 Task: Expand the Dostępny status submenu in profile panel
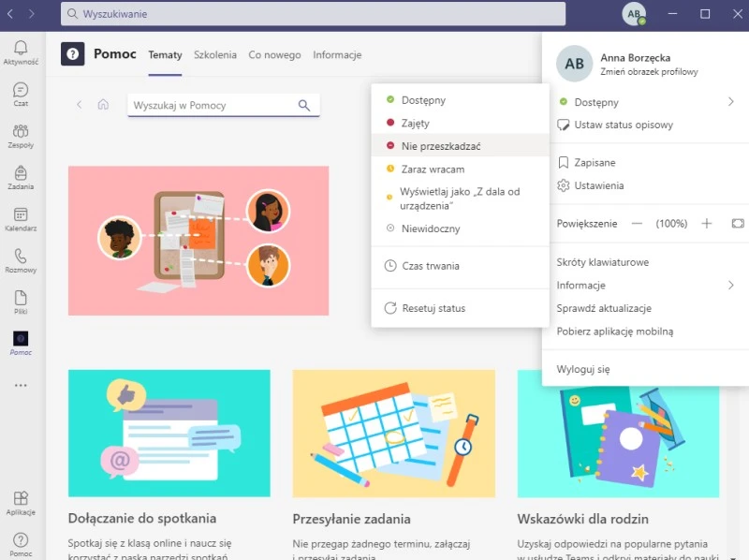point(730,102)
